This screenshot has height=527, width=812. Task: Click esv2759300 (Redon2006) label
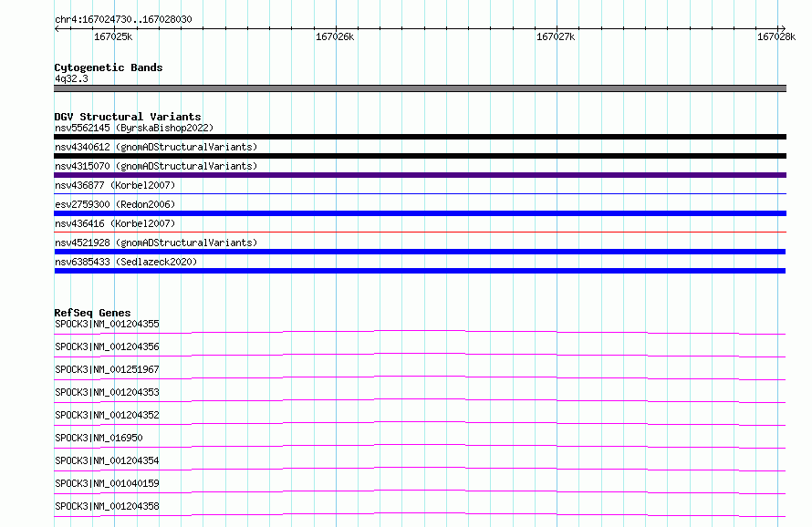point(115,204)
